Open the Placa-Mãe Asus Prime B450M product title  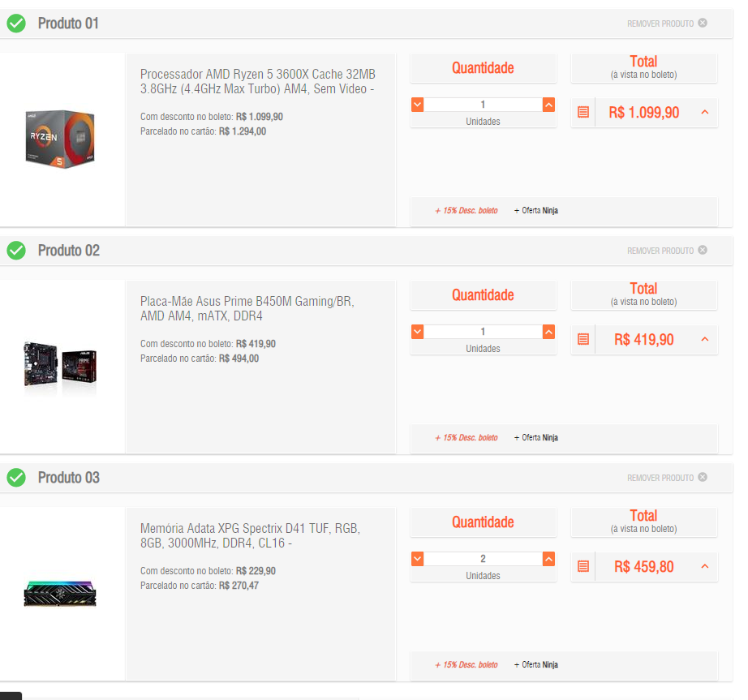pos(247,308)
